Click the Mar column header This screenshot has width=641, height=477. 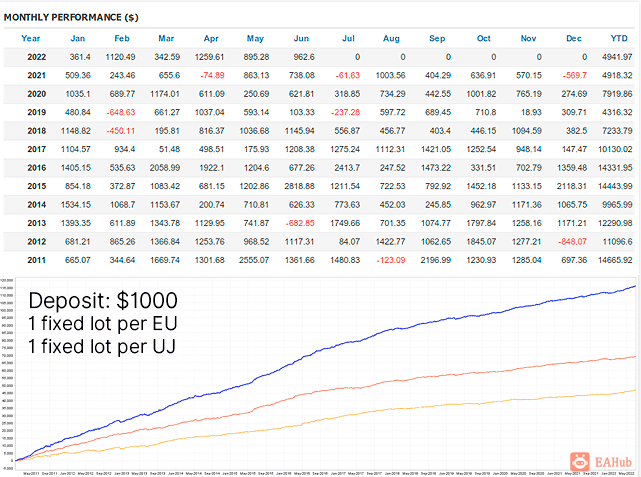(x=166, y=38)
